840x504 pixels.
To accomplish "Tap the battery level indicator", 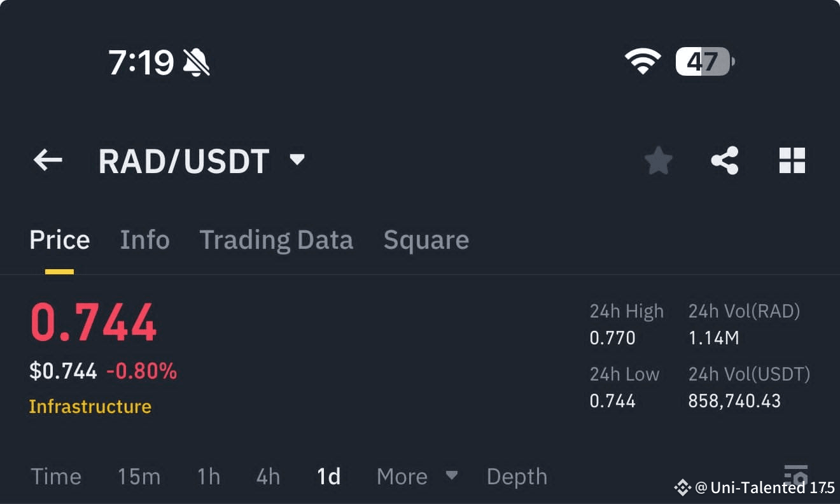I will coord(703,60).
